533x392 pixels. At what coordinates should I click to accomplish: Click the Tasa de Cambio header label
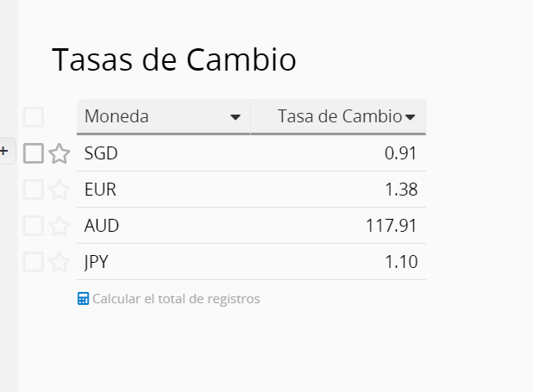[339, 117]
